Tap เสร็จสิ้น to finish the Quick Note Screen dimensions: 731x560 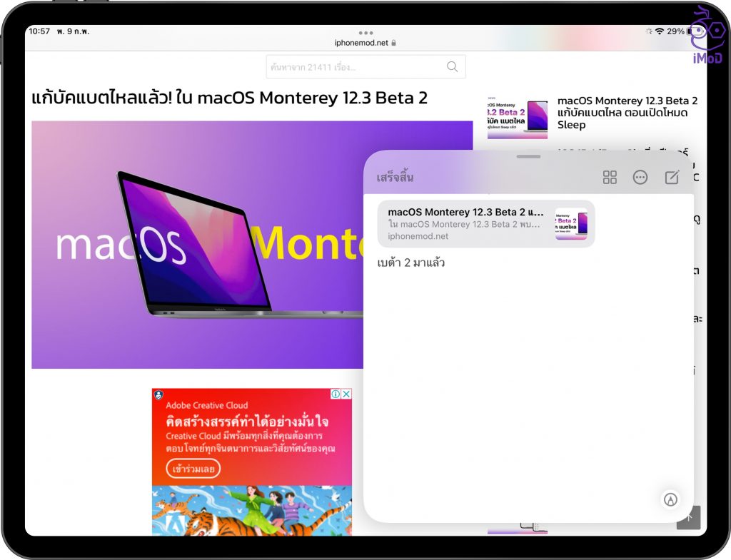395,178
